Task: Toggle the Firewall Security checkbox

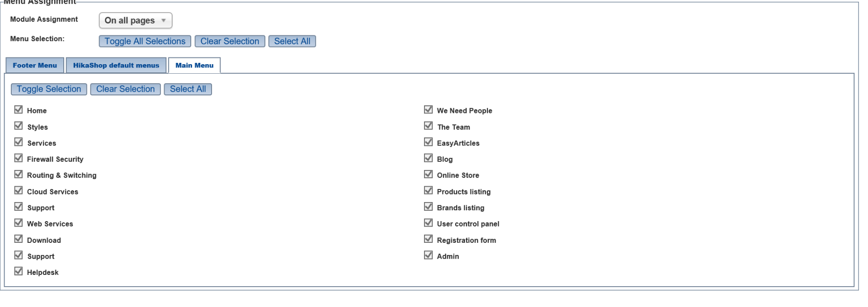Action: [x=19, y=158]
